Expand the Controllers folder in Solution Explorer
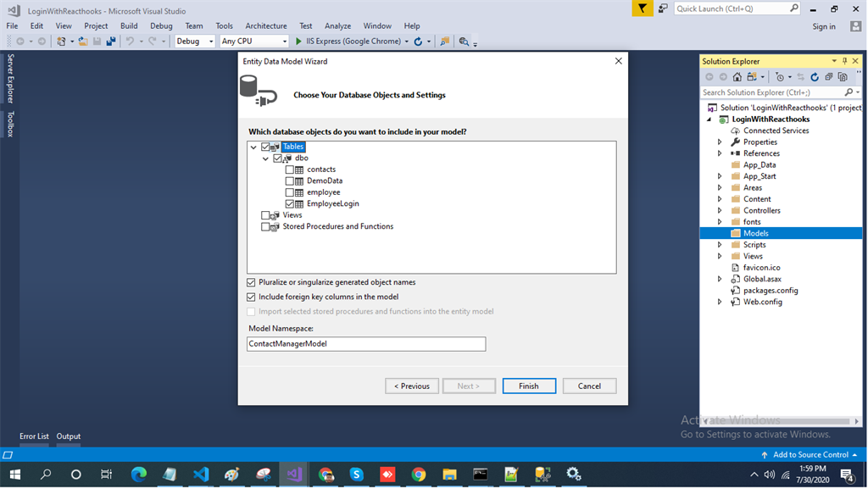The height and width of the screenshot is (489, 868). [x=720, y=210]
